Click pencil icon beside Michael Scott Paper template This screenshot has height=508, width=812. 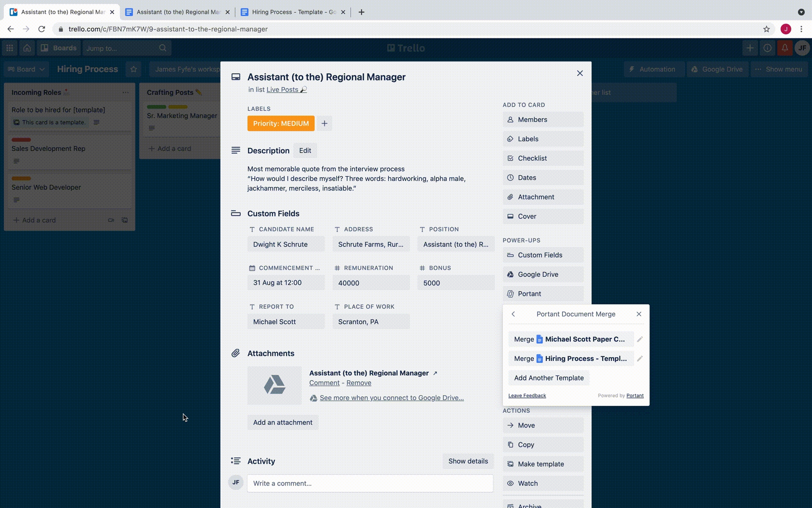(x=639, y=339)
